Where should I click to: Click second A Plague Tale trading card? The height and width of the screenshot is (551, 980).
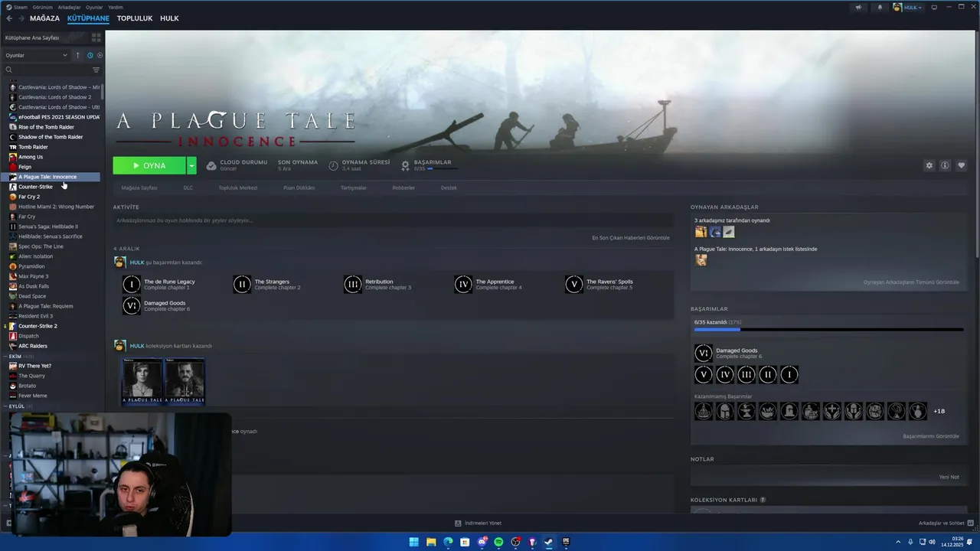point(185,380)
